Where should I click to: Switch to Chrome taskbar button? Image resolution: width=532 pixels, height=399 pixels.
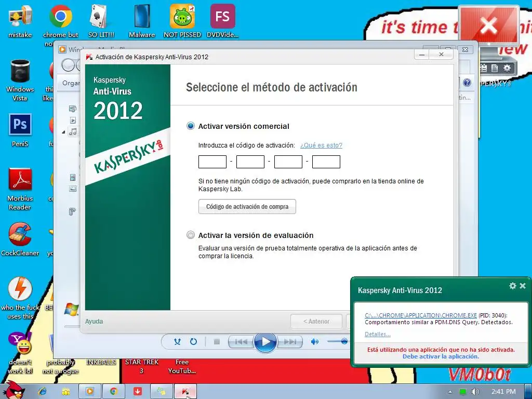pyautogui.click(x=113, y=392)
